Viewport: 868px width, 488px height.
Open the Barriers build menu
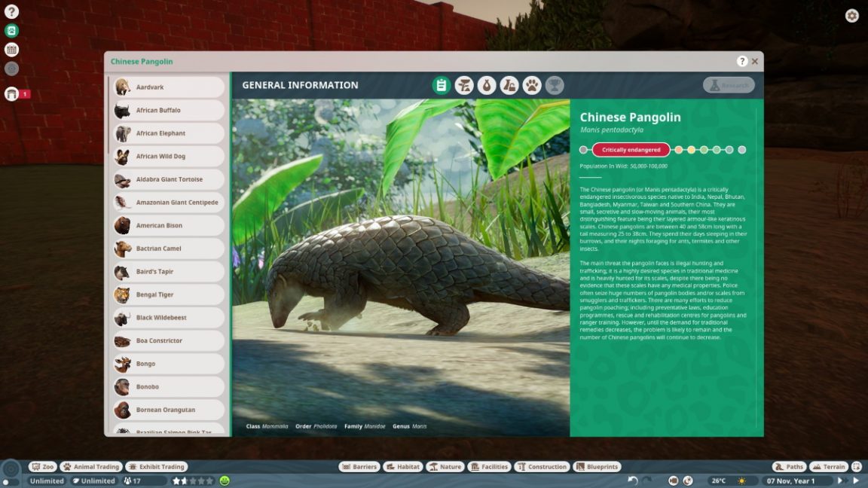pyautogui.click(x=359, y=467)
